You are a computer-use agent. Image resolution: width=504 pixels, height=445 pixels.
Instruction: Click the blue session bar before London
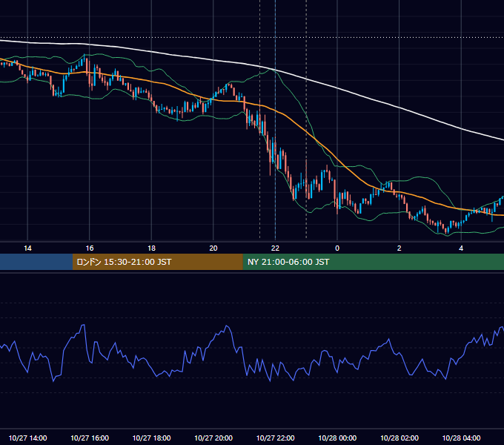tap(36, 262)
